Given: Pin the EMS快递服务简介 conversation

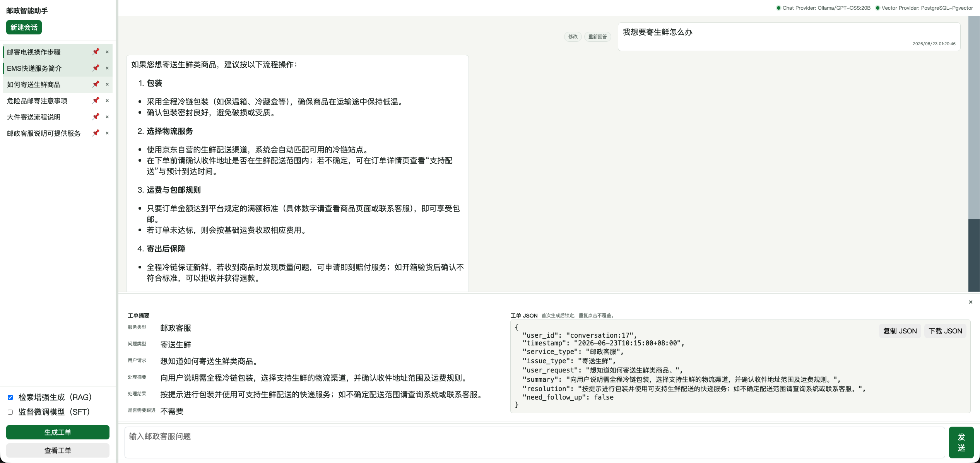Looking at the screenshot, I should click(96, 68).
